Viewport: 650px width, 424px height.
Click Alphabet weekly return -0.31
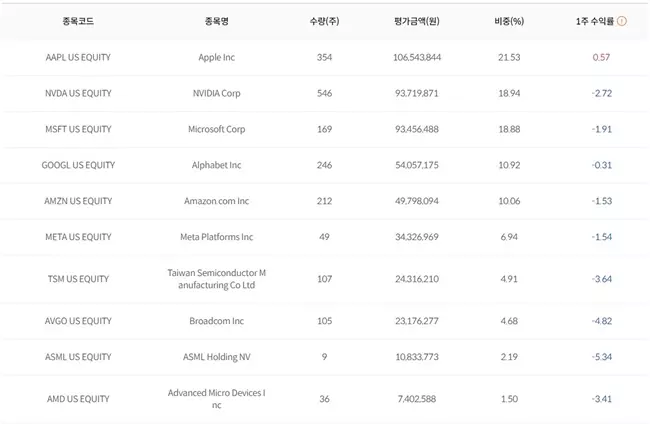601,165
